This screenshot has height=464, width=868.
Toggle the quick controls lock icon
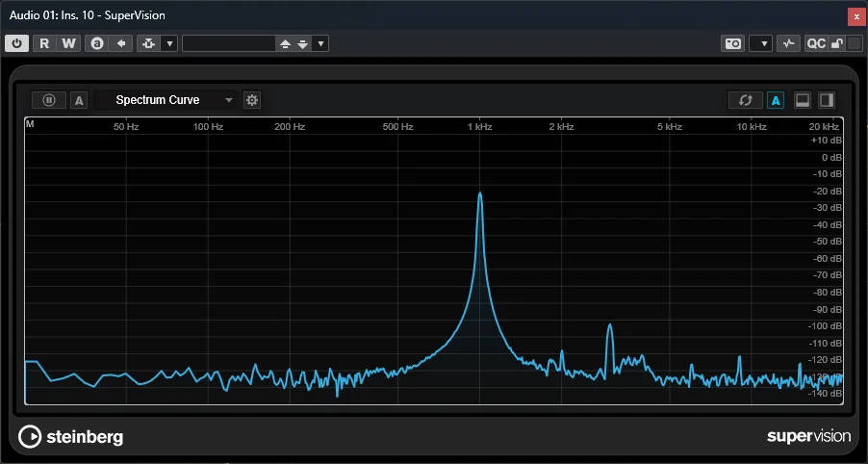coord(837,43)
